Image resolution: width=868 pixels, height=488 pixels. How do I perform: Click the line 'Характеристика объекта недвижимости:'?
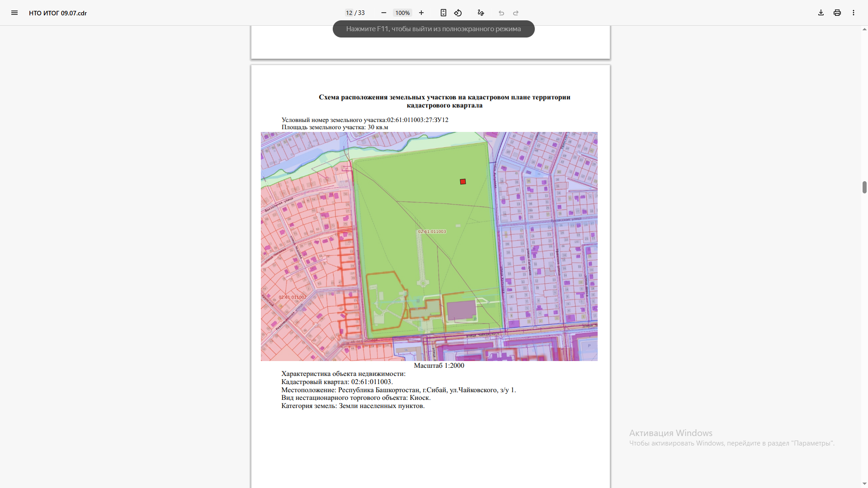point(343,374)
